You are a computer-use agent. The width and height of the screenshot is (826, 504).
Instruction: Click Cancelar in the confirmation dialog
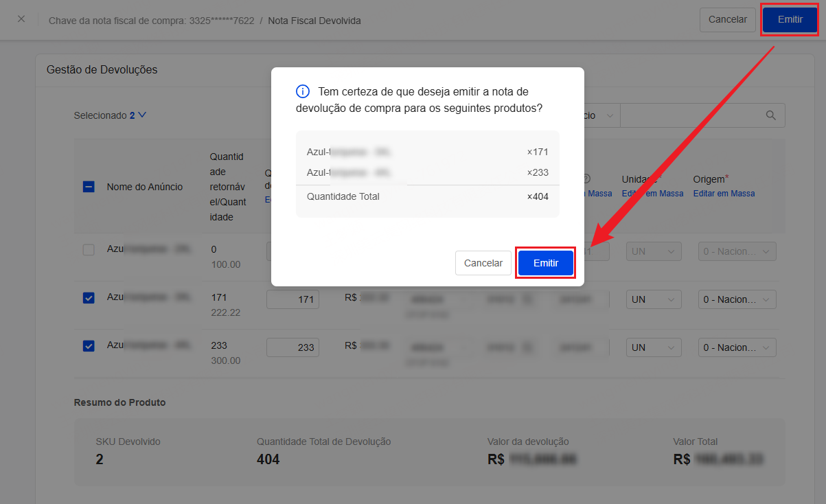(483, 263)
